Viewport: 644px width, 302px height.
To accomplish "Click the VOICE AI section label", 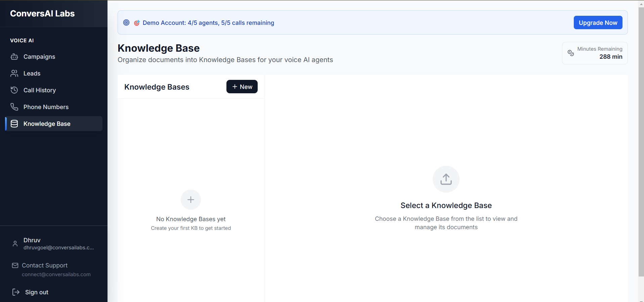I will 22,40.
